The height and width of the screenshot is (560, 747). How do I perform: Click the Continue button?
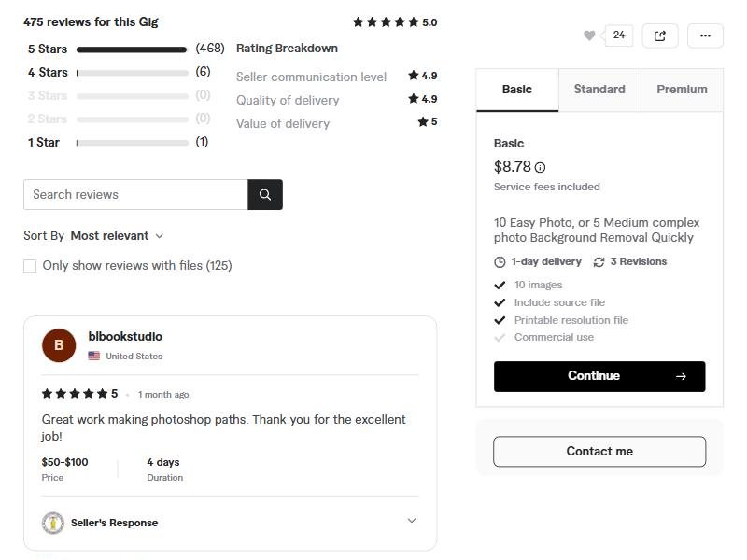click(x=599, y=376)
